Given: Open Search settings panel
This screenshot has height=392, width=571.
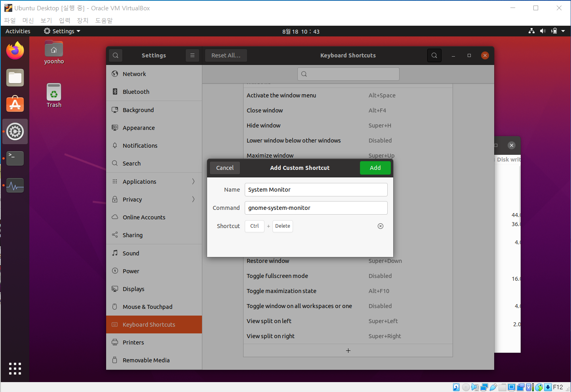Looking at the screenshot, I should pyautogui.click(x=154, y=164).
